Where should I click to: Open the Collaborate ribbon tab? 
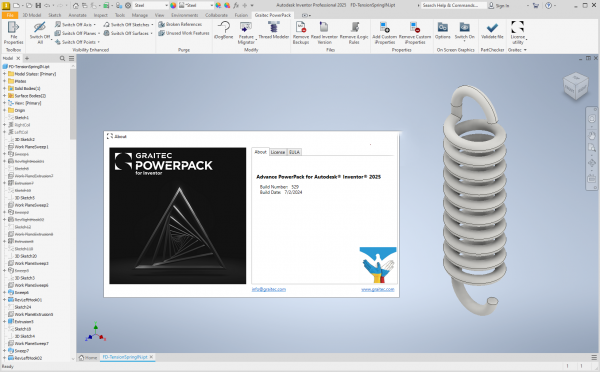pos(216,15)
